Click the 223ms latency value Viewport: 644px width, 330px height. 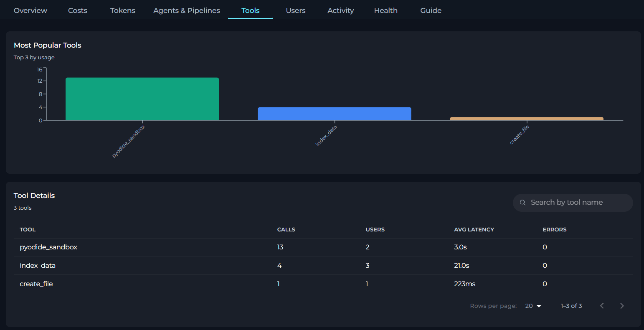[x=465, y=284]
